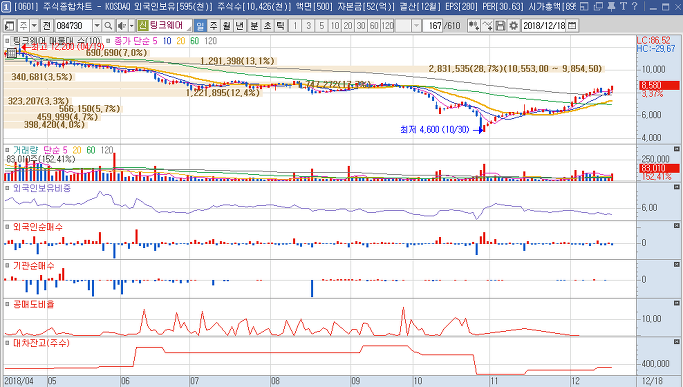
Task: Click the panel corner button of 공매도비율 pane
Action: (676, 303)
